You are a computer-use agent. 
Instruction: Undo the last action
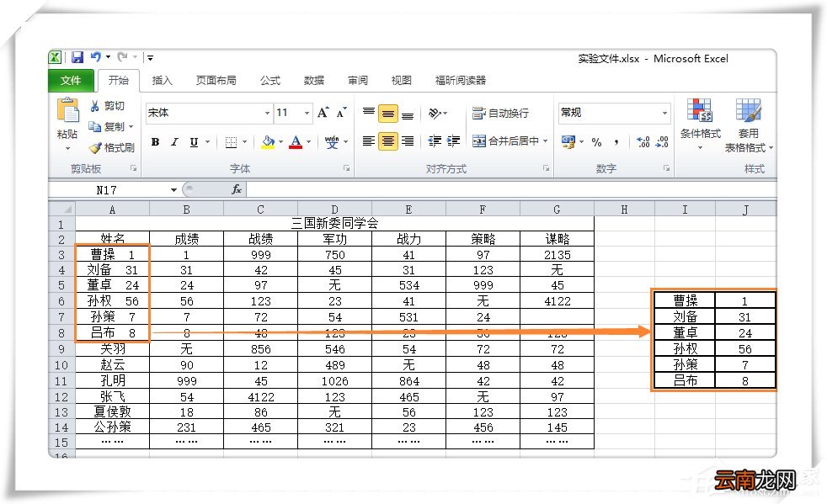pyautogui.click(x=95, y=57)
